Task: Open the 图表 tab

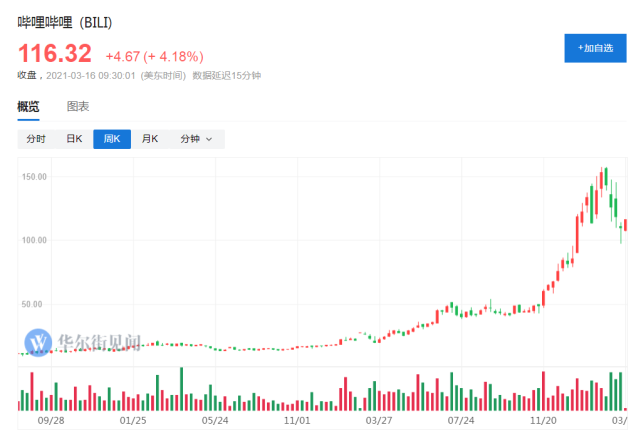Action: click(78, 106)
